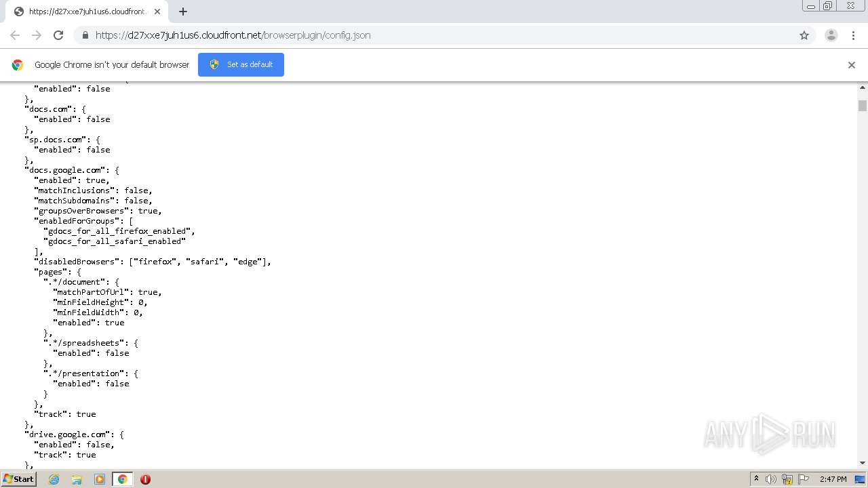868x488 pixels.
Task: Click the browser forward arrow
Action: coord(37,35)
